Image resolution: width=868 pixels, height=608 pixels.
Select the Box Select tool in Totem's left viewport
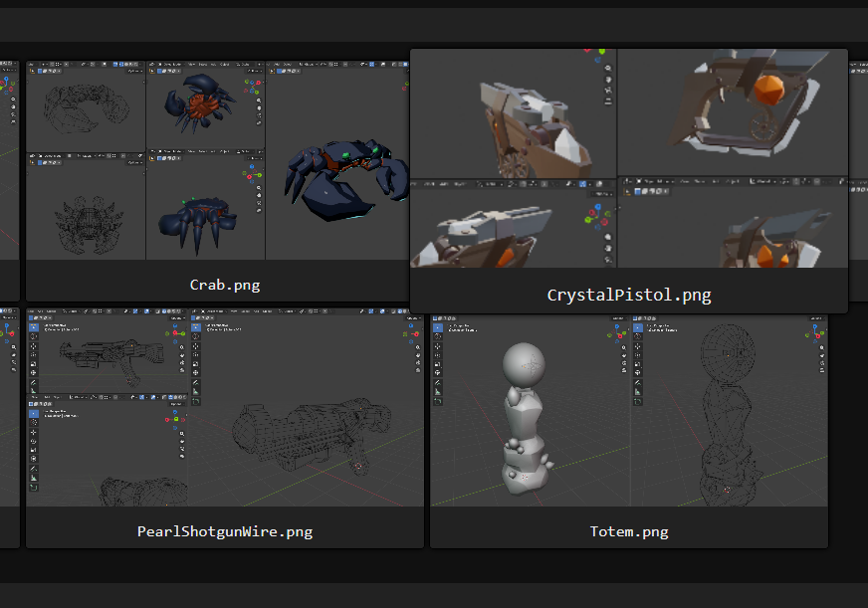click(438, 327)
